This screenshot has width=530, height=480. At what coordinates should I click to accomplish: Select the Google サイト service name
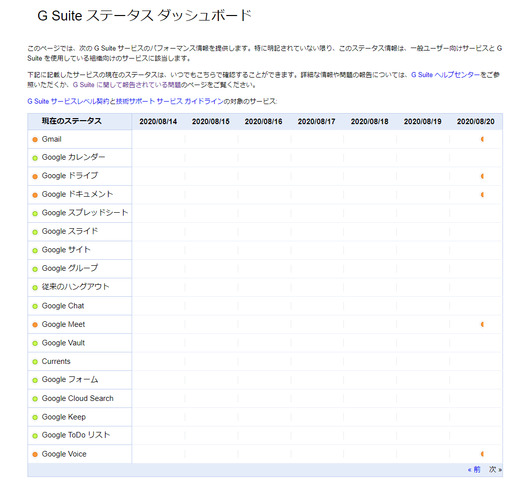(66, 250)
